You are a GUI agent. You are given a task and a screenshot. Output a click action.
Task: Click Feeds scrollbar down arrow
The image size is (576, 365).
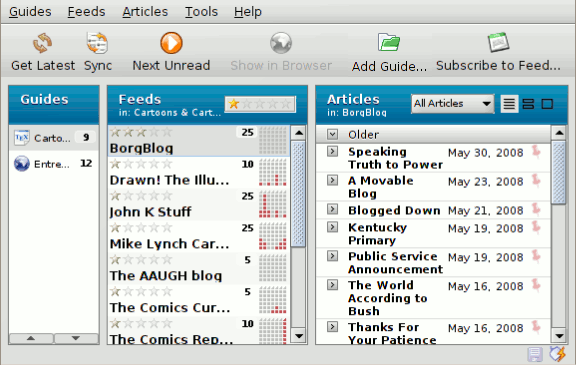pos(299,336)
